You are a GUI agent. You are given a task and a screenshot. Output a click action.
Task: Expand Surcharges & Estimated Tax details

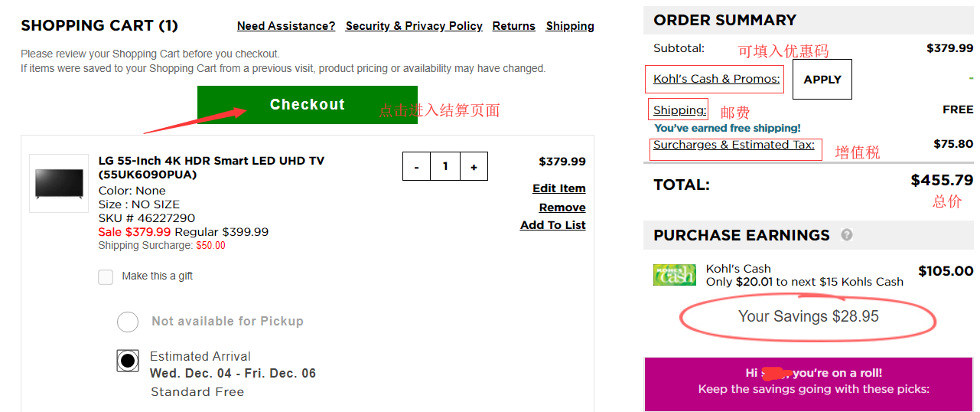click(x=734, y=145)
